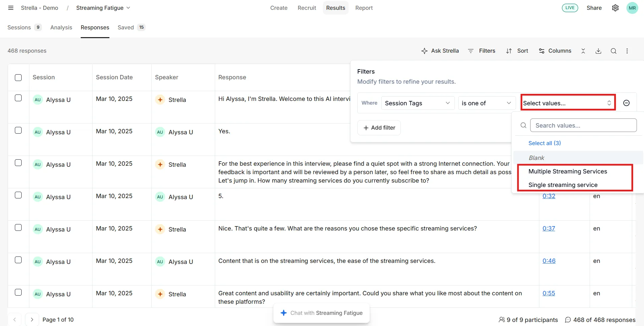
Task: Click the collapse rows icon
Action: click(x=583, y=51)
